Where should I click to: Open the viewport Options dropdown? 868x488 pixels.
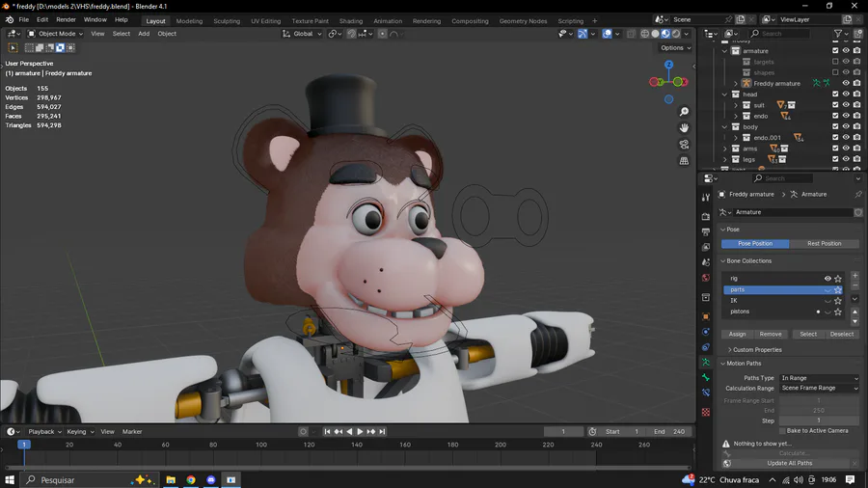[675, 47]
